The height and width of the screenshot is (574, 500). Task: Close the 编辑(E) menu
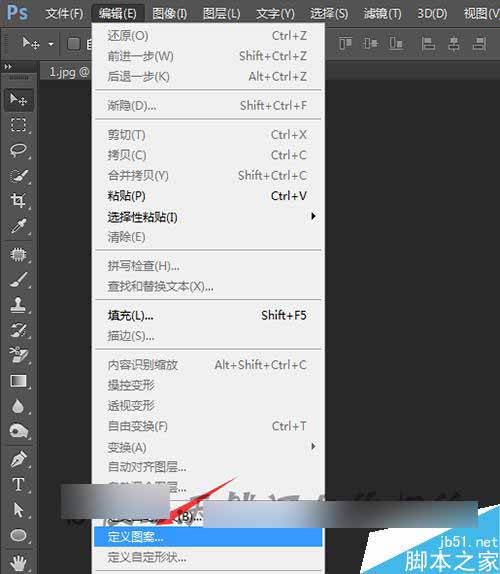tap(118, 14)
